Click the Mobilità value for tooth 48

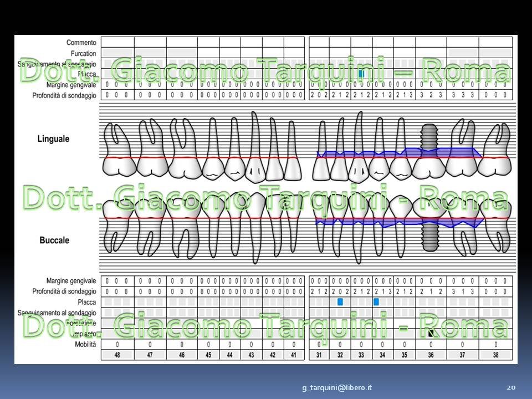[117, 344]
